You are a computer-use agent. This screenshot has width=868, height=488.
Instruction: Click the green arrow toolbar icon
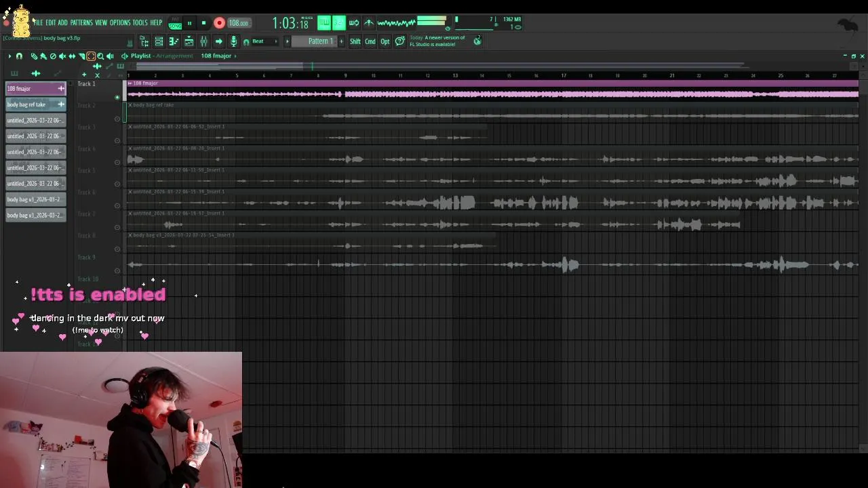(218, 42)
